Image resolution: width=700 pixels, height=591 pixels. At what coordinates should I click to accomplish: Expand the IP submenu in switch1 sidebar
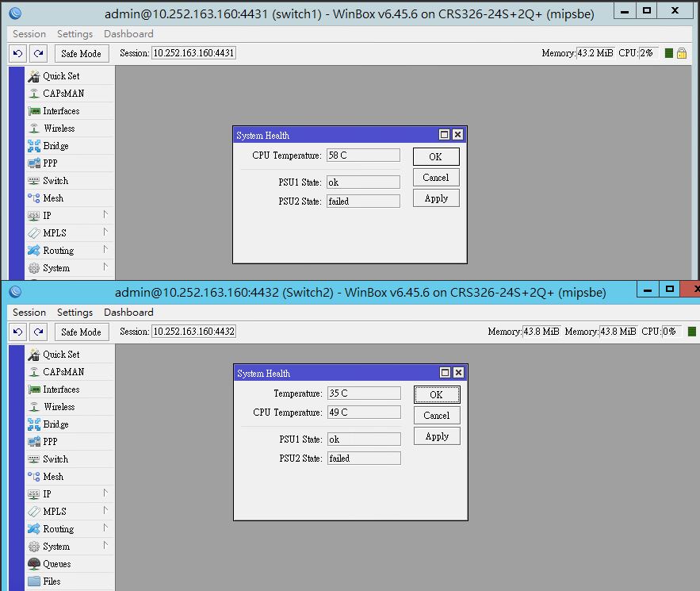(70, 215)
